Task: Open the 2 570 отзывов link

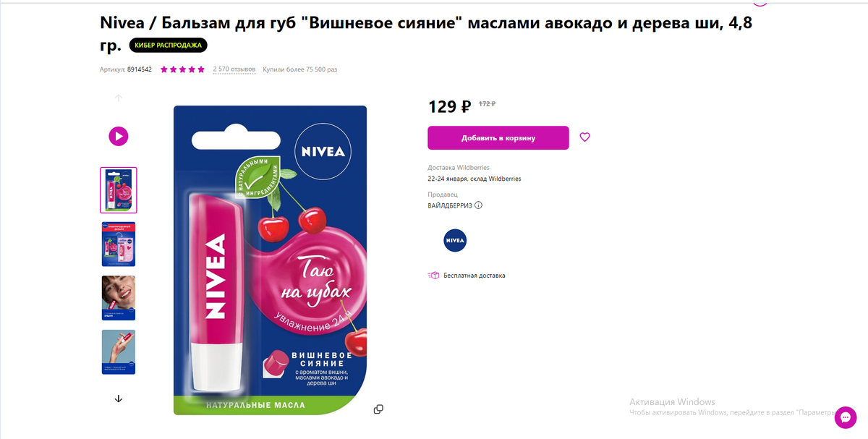Action: click(x=234, y=69)
